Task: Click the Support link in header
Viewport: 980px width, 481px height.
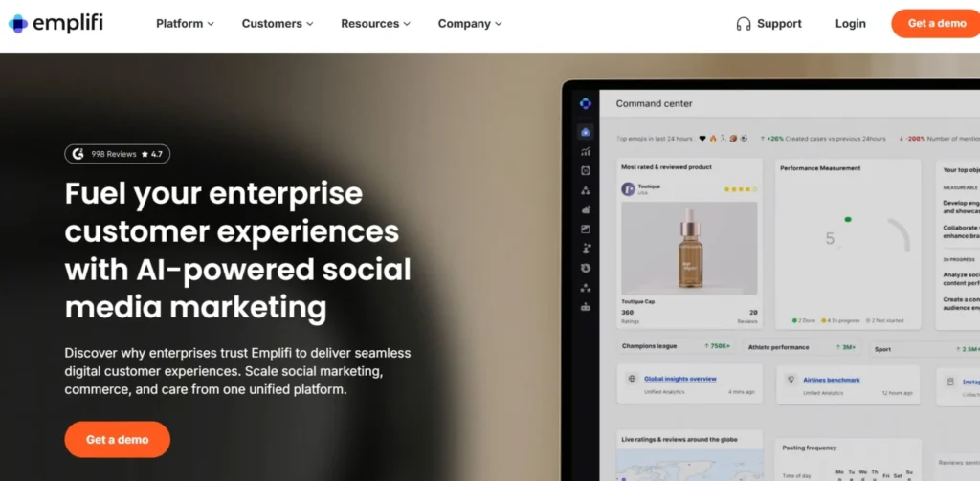Action: tap(768, 24)
